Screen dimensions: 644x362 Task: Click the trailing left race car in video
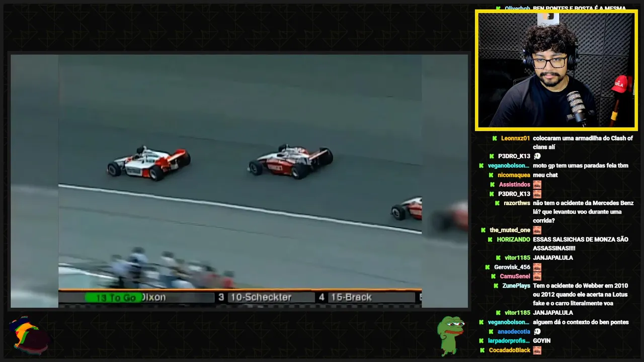coord(148,162)
